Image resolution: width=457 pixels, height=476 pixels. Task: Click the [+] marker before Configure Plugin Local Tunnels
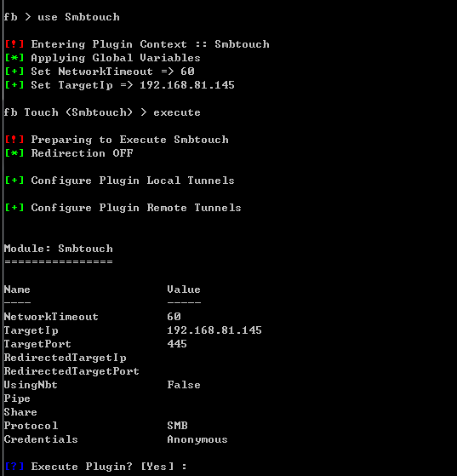(x=14, y=181)
